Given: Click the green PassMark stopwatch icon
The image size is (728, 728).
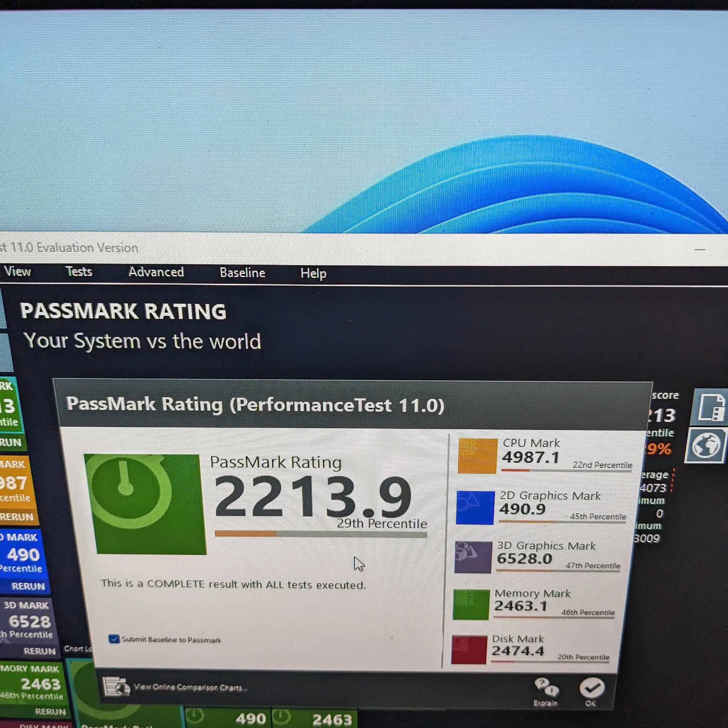Looking at the screenshot, I should click(x=145, y=504).
